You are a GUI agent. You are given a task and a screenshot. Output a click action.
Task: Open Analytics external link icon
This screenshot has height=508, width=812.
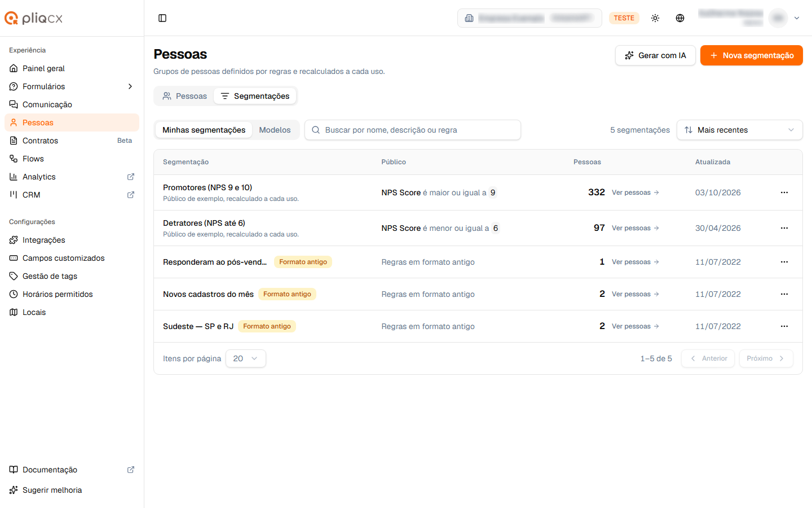click(131, 177)
